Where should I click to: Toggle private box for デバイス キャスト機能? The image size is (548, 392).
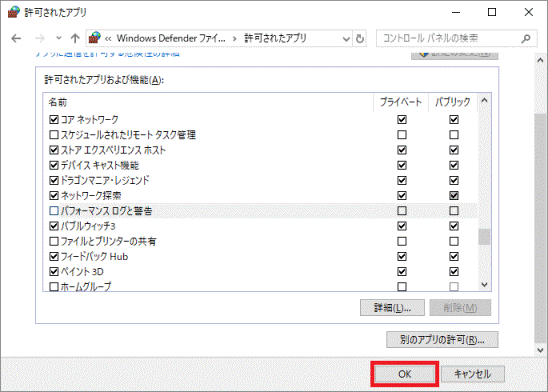click(402, 165)
